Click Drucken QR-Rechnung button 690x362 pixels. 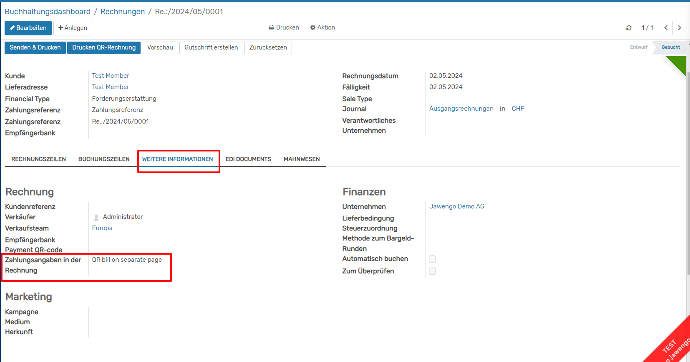pyautogui.click(x=104, y=48)
